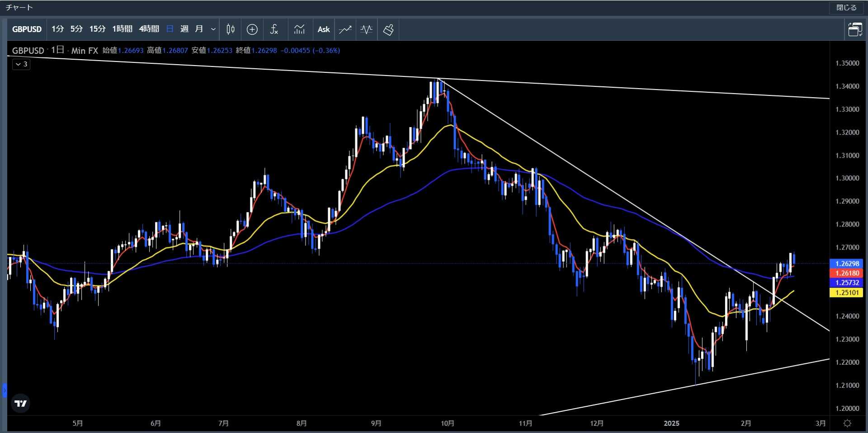The image size is (868, 433).
Task: Click the 1.30000 price axis label
Action: [x=847, y=178]
